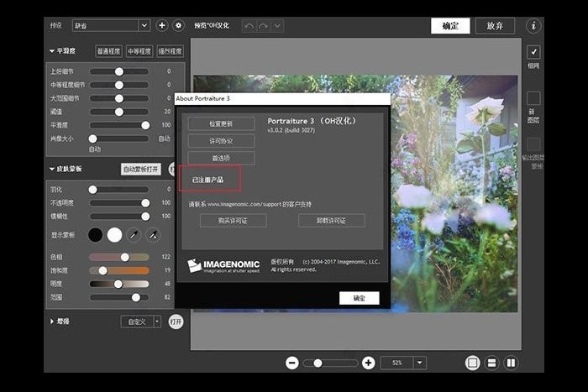Click the 饱和度 saturation slider
The image size is (588, 392).
pos(118,270)
